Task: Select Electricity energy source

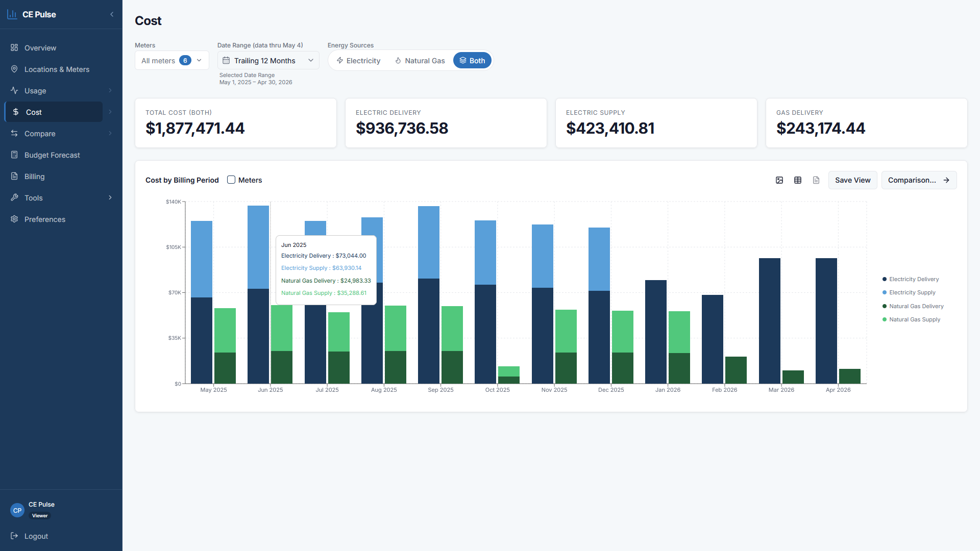Action: (358, 61)
